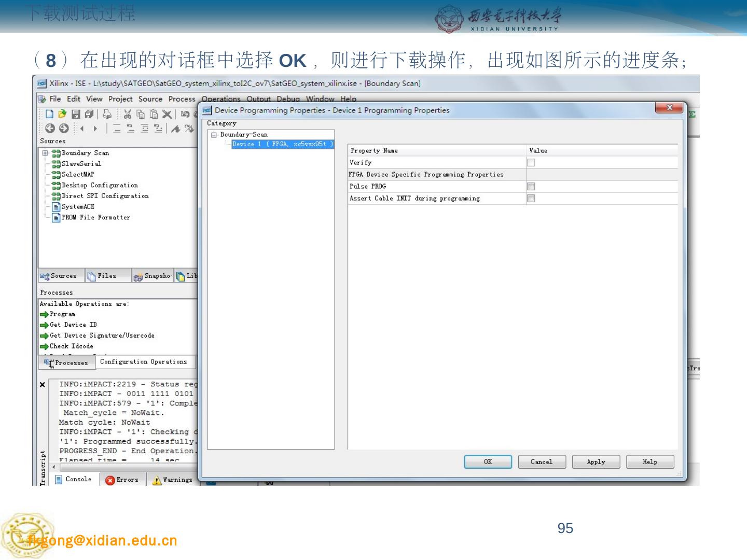The width and height of the screenshot is (747, 560).
Task: Close the Transcript panel with the X icon
Action: pos(43,385)
